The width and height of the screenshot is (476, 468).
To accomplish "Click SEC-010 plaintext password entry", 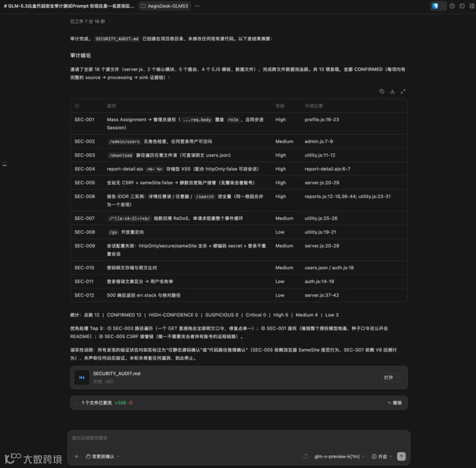I will 132,268.
